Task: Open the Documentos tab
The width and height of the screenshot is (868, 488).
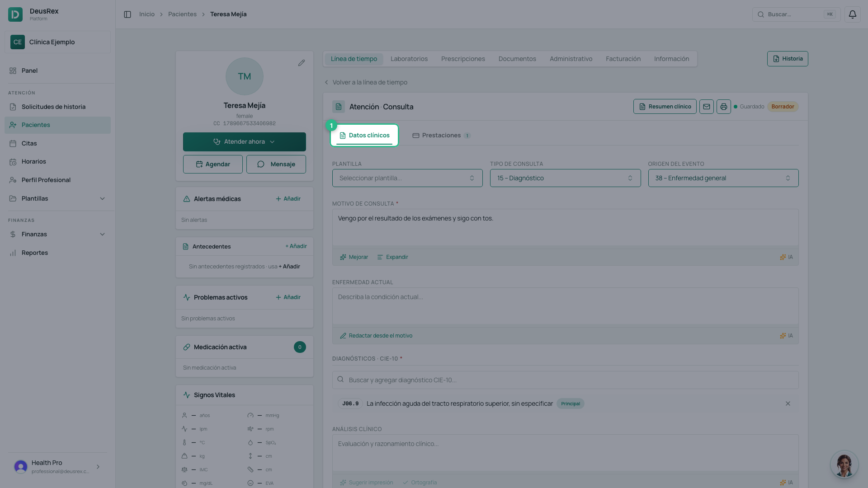Action: (x=517, y=59)
